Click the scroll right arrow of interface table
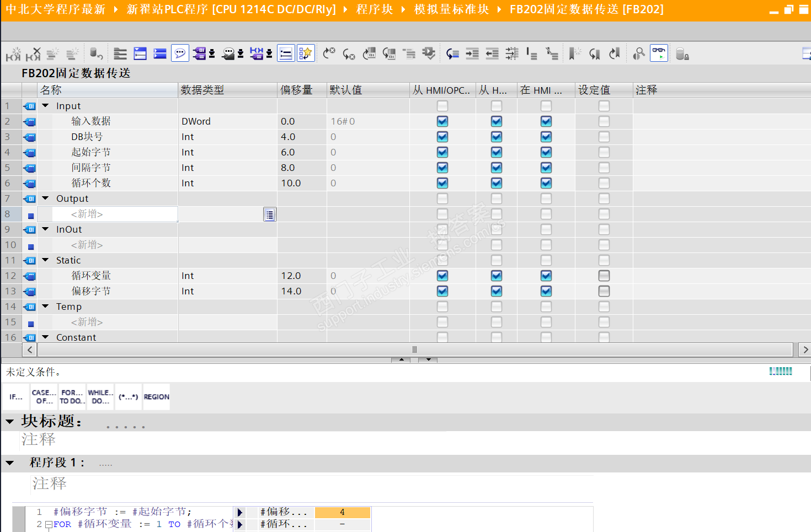This screenshot has height=532, width=811. click(805, 350)
